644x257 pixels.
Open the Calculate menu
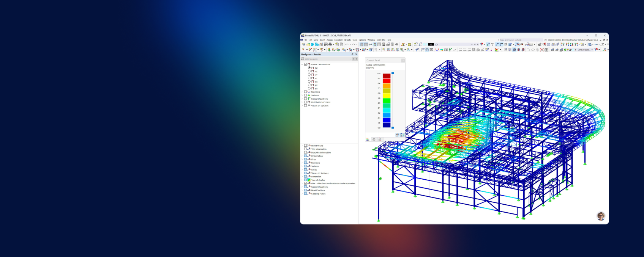coord(338,40)
